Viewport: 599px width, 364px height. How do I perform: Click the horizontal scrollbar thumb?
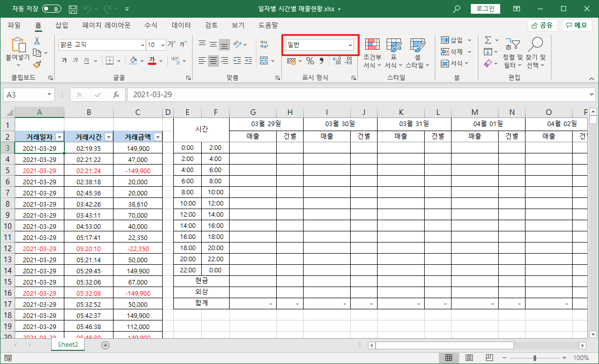pos(444,345)
